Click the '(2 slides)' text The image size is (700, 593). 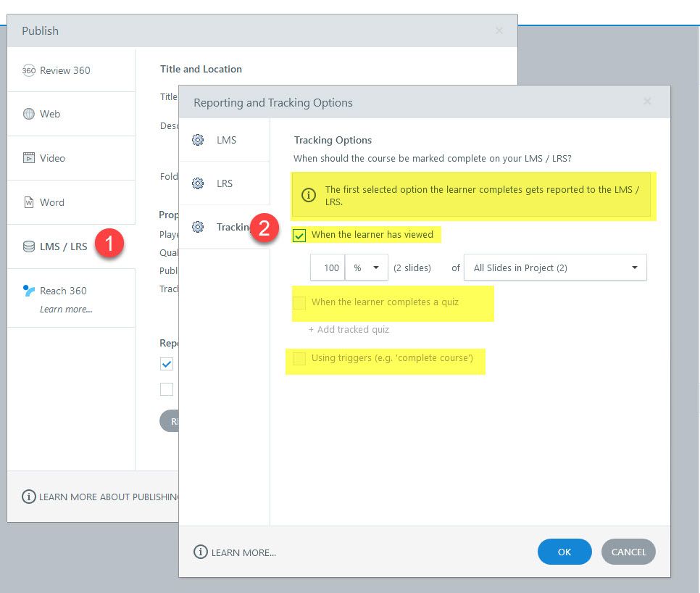click(x=412, y=268)
